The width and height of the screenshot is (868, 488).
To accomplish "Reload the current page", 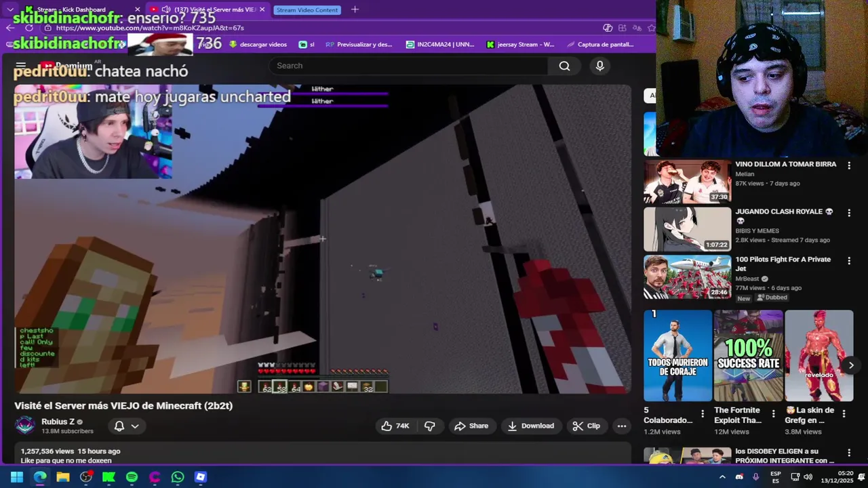I will 29,28.
